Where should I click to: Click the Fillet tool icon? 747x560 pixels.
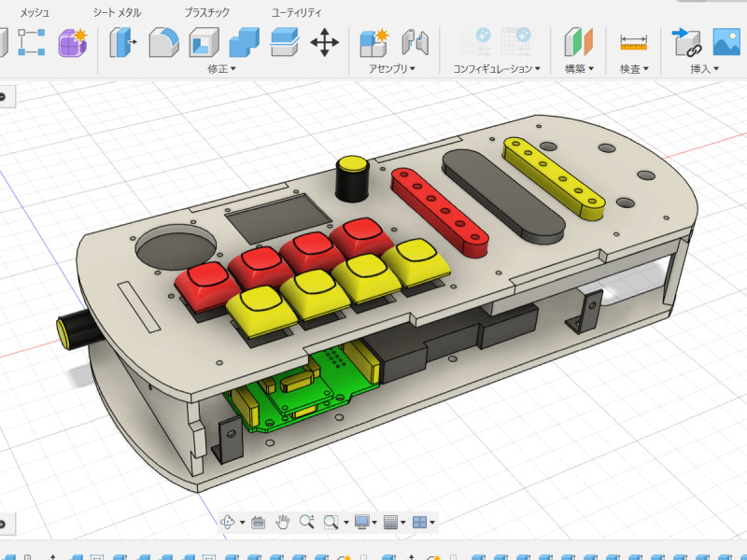[x=164, y=42]
